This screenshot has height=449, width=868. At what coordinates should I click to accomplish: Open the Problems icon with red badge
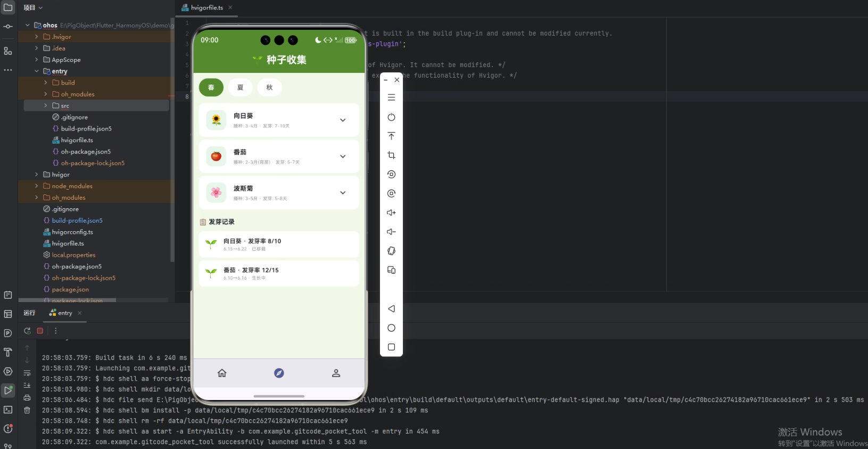tap(8, 429)
